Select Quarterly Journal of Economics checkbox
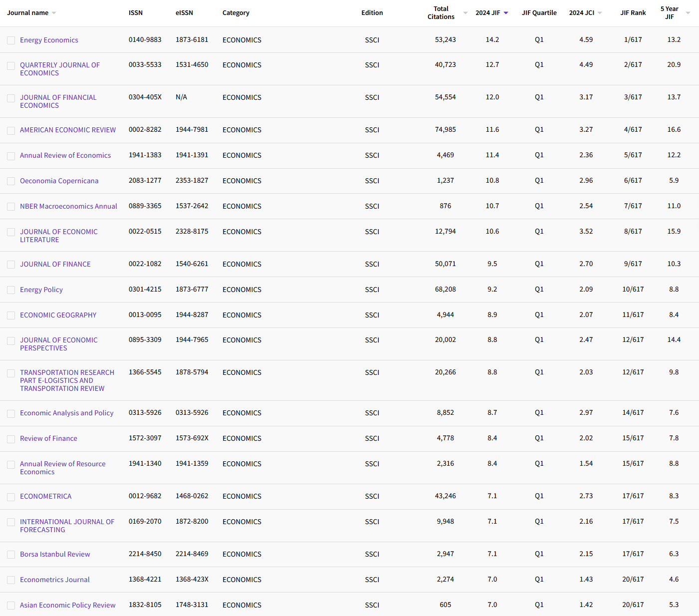Viewport: 699px width, 616px height. tap(11, 66)
